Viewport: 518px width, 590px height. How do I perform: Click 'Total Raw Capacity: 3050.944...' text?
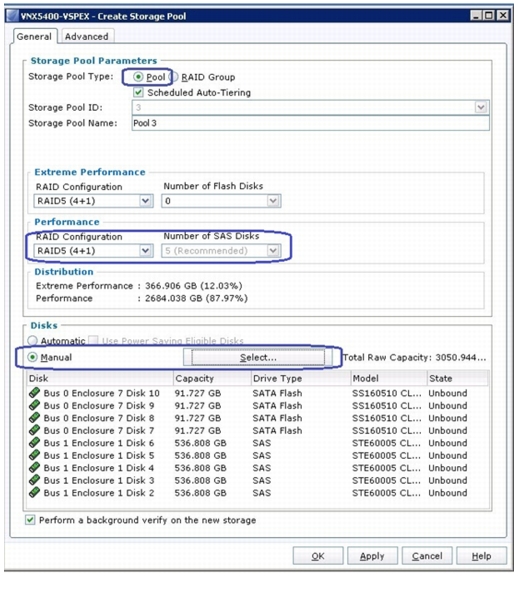[x=415, y=357]
